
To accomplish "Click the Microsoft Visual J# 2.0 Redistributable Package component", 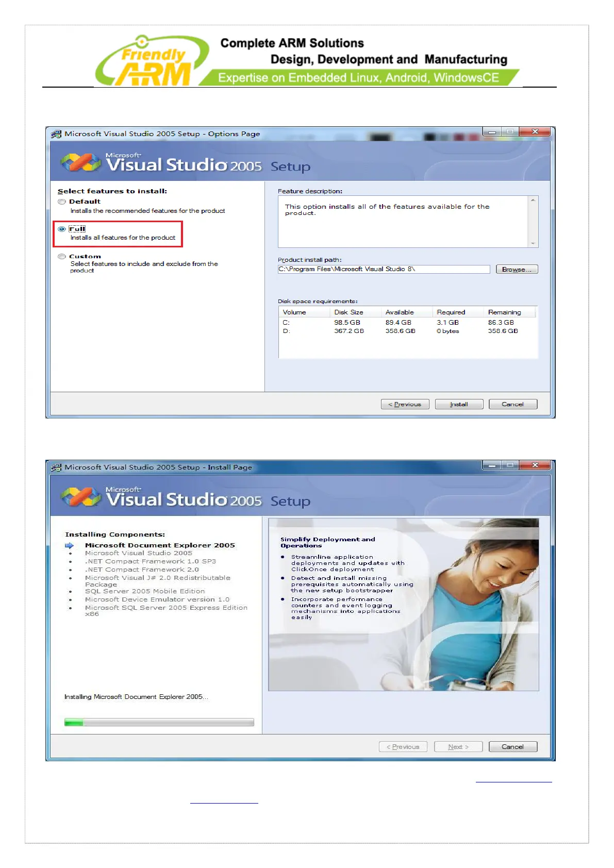I will [x=157, y=581].
